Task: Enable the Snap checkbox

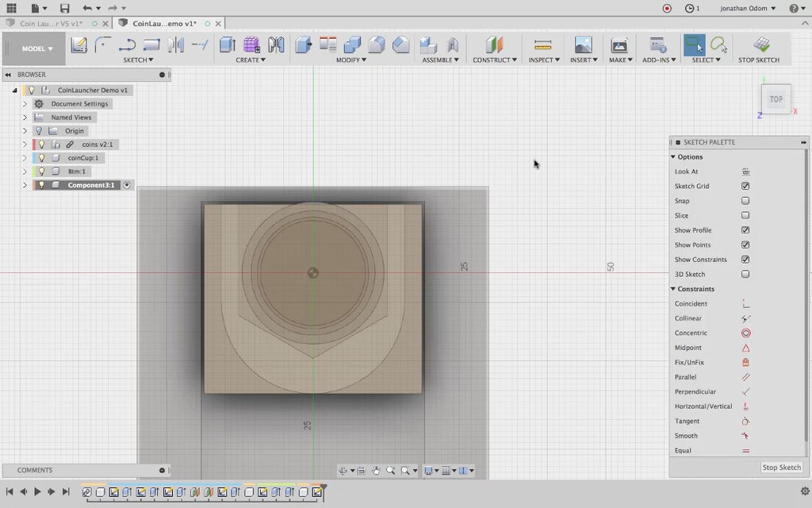Action: pyautogui.click(x=745, y=201)
